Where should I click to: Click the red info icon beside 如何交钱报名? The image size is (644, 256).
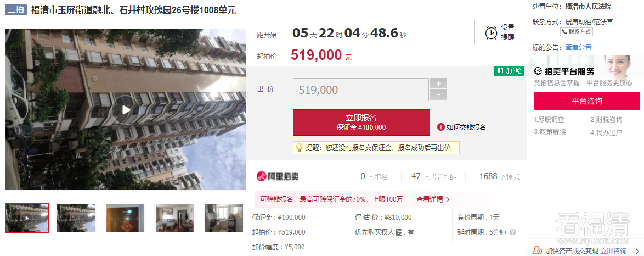click(x=440, y=127)
